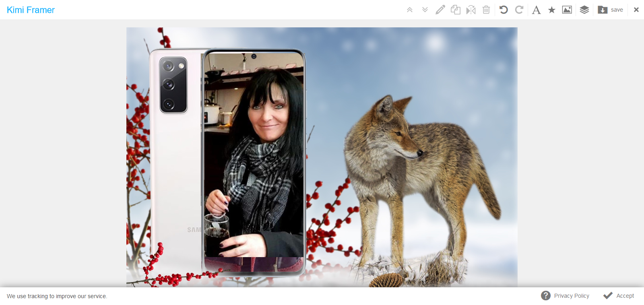
Task: Delete selected element with trash icon
Action: pyautogui.click(x=486, y=10)
